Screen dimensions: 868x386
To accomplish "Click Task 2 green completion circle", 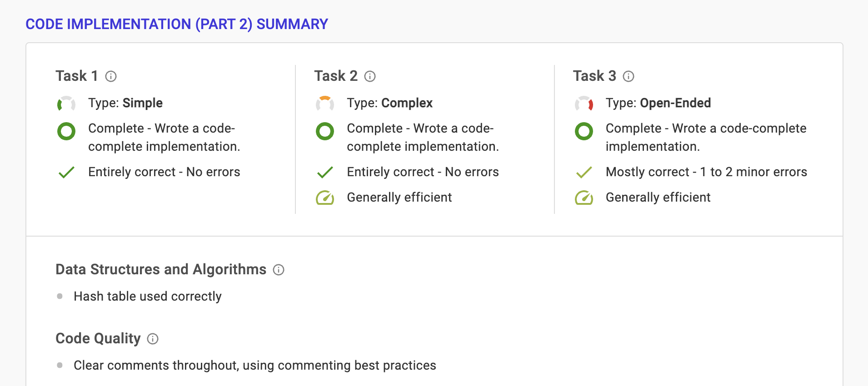I will point(325,131).
